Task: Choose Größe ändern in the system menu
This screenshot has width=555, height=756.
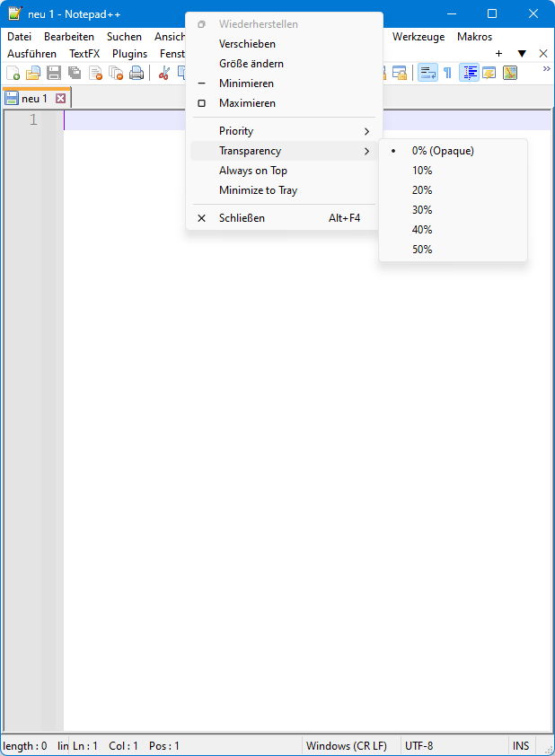Action: (284, 64)
